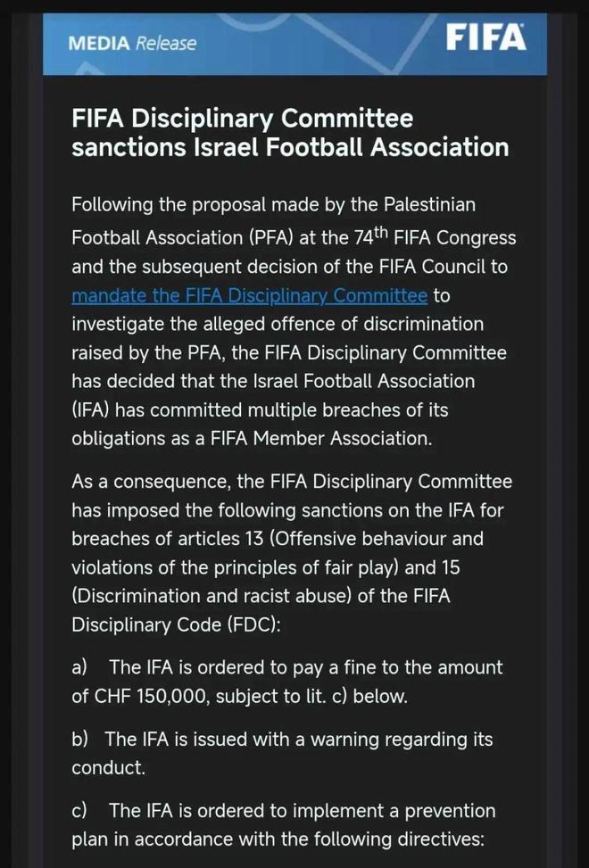This screenshot has width=589, height=868.
Task: Click the 'Disciplinary Code (FDC)' text
Action: pyautogui.click(x=176, y=625)
